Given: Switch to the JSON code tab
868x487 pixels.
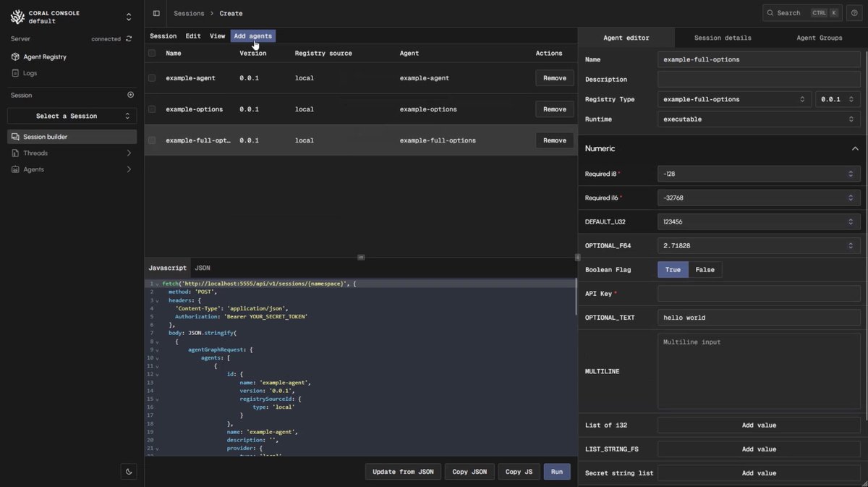Looking at the screenshot, I should 203,268.
